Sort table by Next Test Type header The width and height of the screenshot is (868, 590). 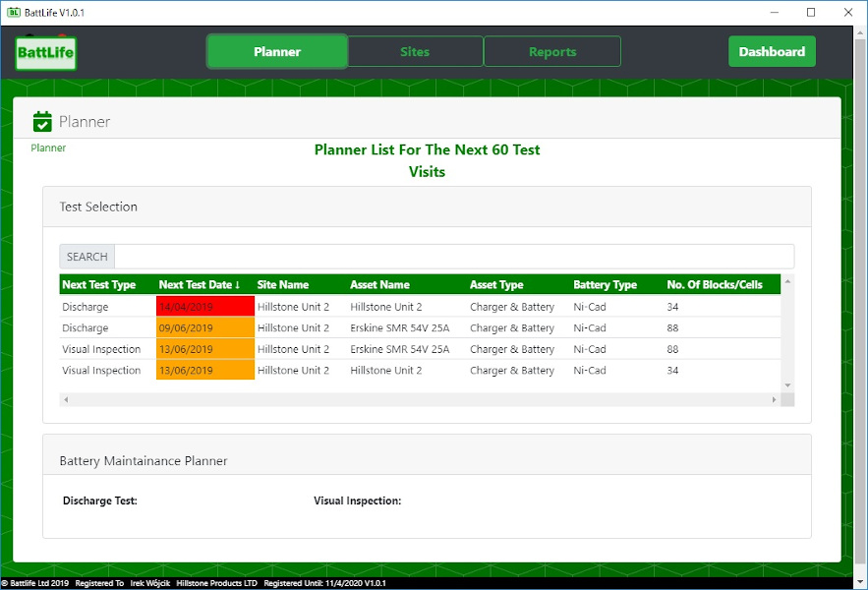point(98,285)
